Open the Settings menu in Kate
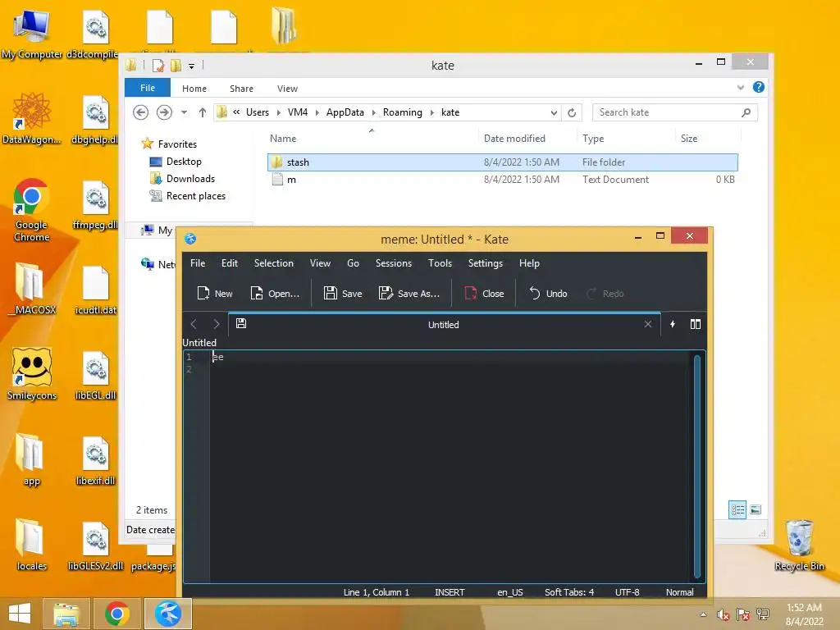This screenshot has height=630, width=840. pos(486,263)
